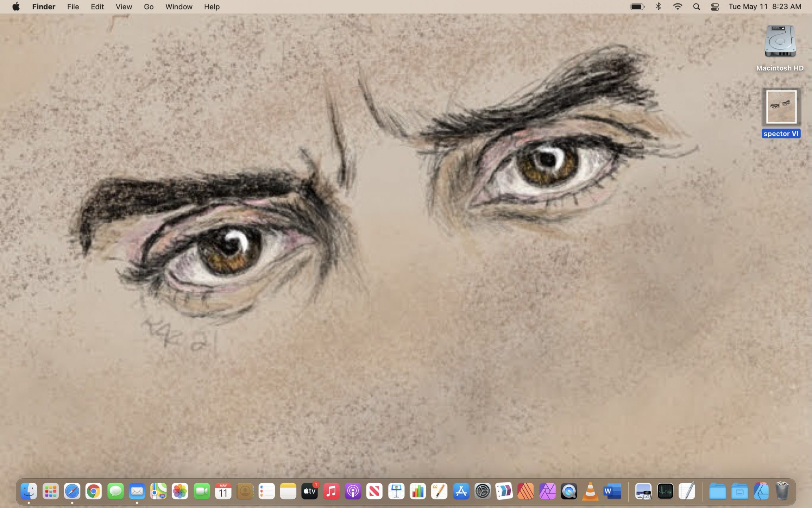Open Activity Monitor in the Dock
This screenshot has height=508, width=812.
[665, 491]
